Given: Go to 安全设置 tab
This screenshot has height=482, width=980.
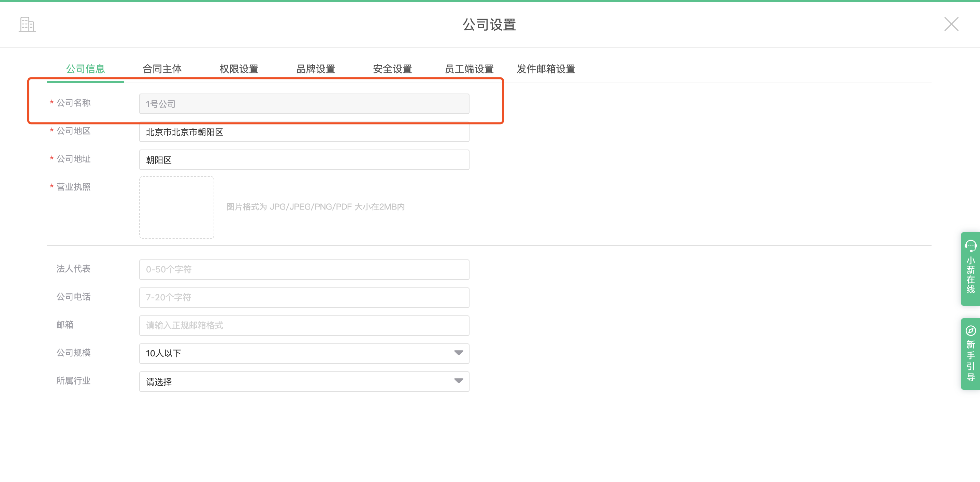Looking at the screenshot, I should pyautogui.click(x=393, y=69).
